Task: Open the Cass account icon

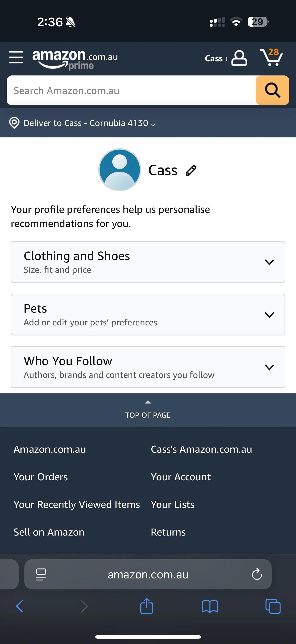Action: 239,58
